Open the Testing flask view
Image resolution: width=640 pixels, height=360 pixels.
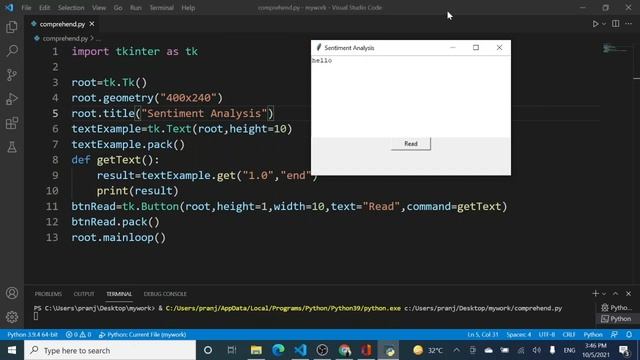click(12, 147)
